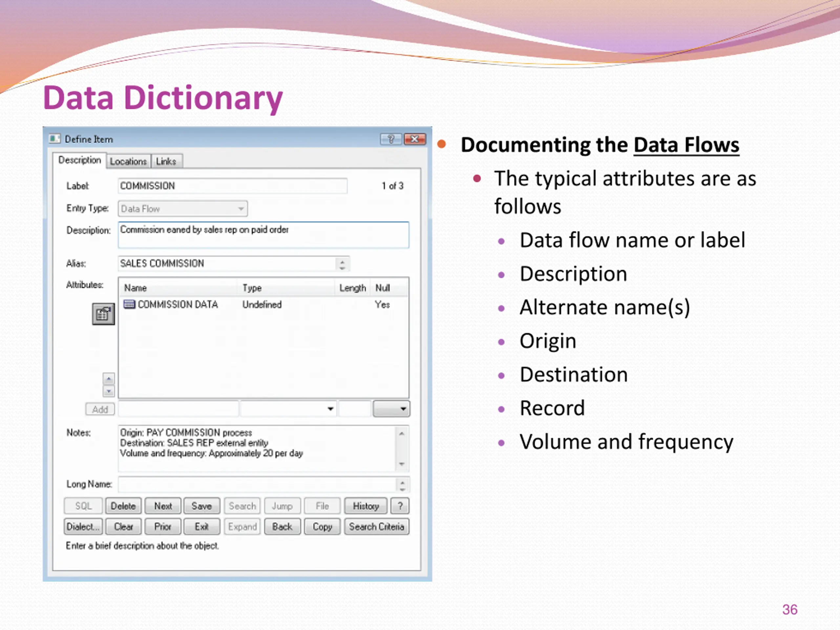
Task: Click the Long Name input field
Action: pyautogui.click(x=257, y=485)
